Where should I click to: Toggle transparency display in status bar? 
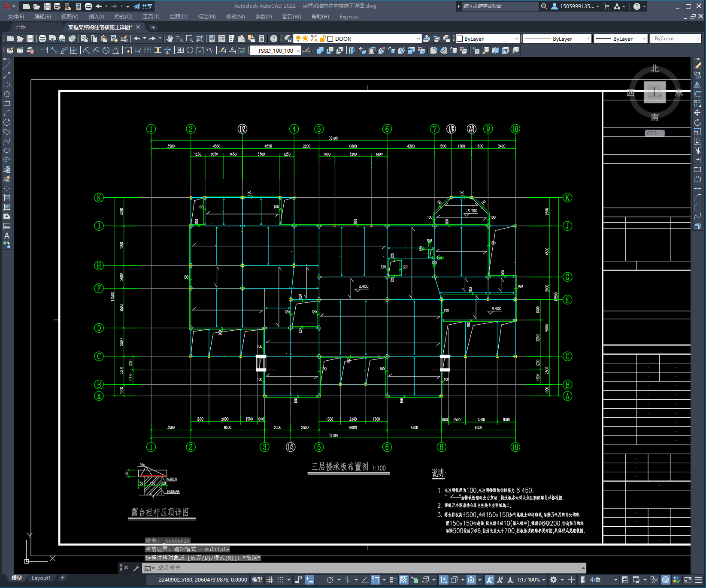(404, 580)
